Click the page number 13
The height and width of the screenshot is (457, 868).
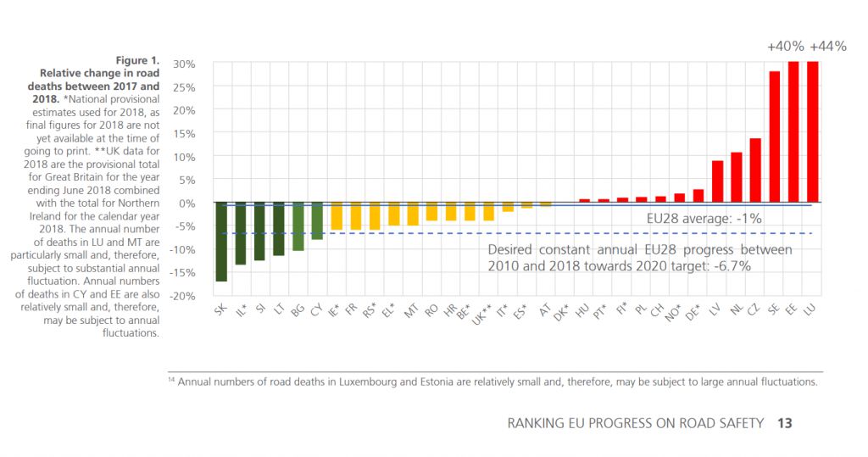click(x=784, y=423)
